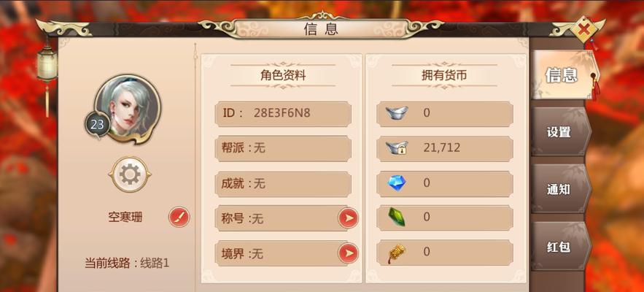The width and height of the screenshot is (644, 292).
Task: Click the gold coin string icon
Action: tap(395, 253)
